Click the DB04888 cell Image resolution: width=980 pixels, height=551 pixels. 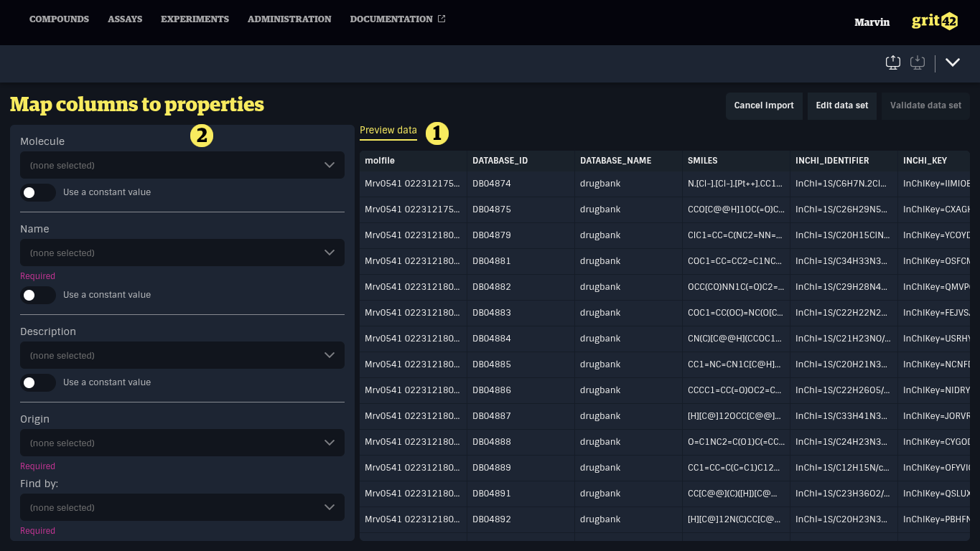(x=521, y=442)
